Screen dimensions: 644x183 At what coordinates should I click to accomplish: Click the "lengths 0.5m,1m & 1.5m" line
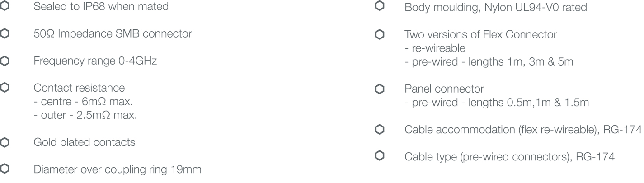tap(497, 103)
